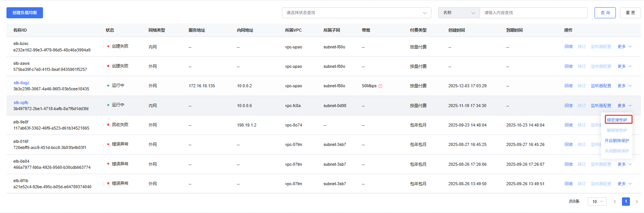Focus the 请输入内容查找 search input

tap(533, 13)
